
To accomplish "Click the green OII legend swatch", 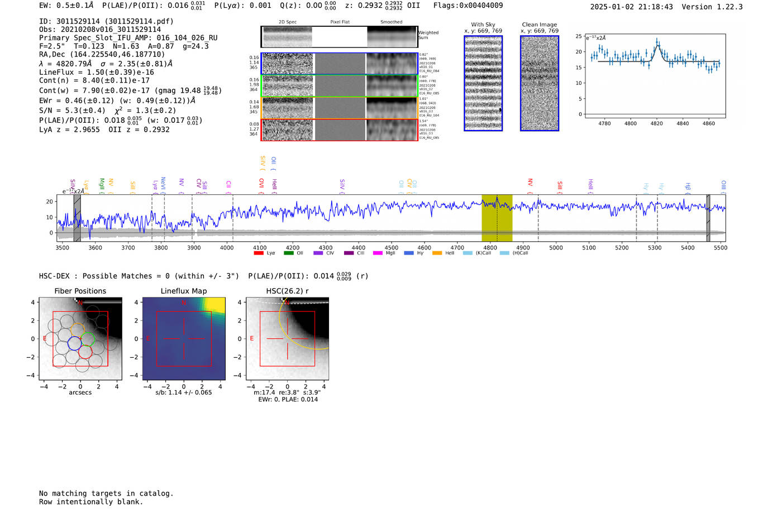I will (288, 253).
